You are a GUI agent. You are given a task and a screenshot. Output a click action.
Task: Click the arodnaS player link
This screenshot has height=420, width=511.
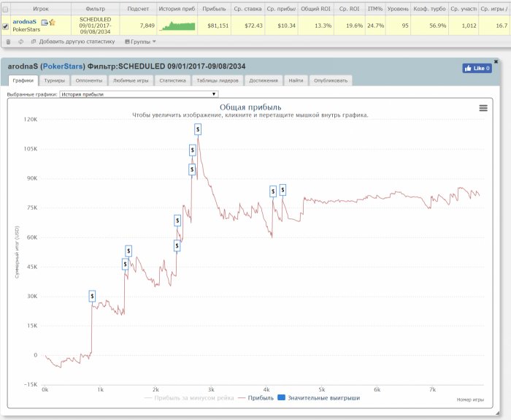point(24,21)
